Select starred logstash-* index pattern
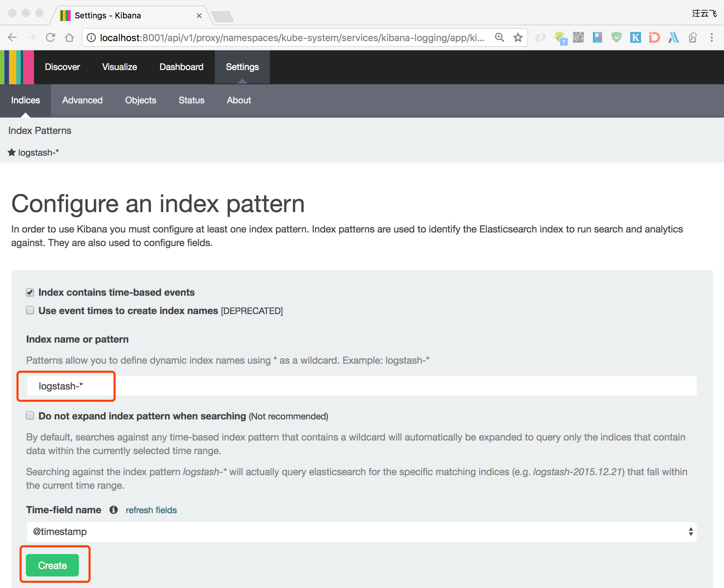This screenshot has width=724, height=588. (x=38, y=153)
